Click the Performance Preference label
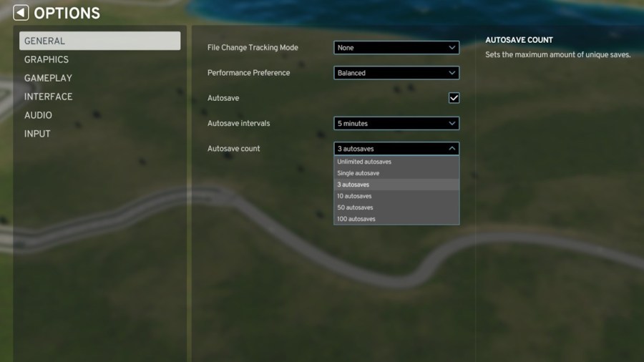 point(248,73)
